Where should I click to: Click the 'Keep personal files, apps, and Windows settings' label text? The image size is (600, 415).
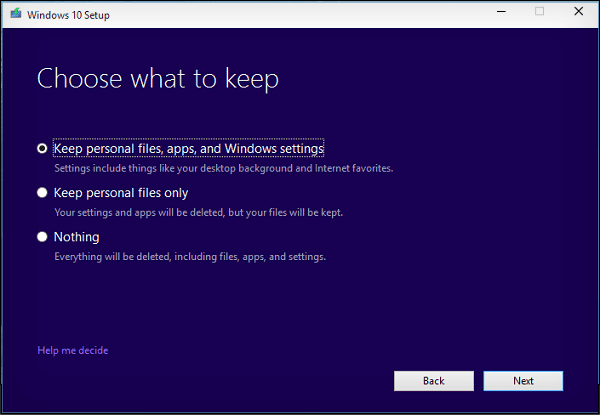[x=189, y=148]
